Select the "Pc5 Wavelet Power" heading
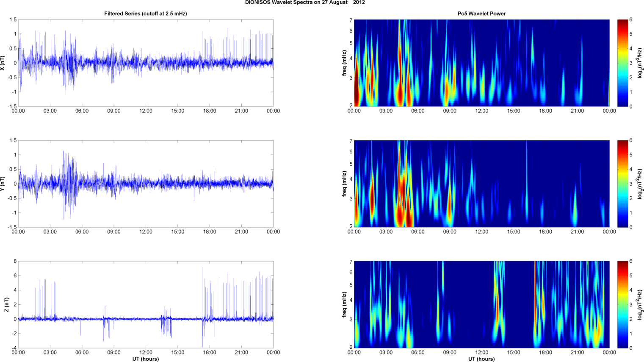The image size is (644, 362). 481,14
